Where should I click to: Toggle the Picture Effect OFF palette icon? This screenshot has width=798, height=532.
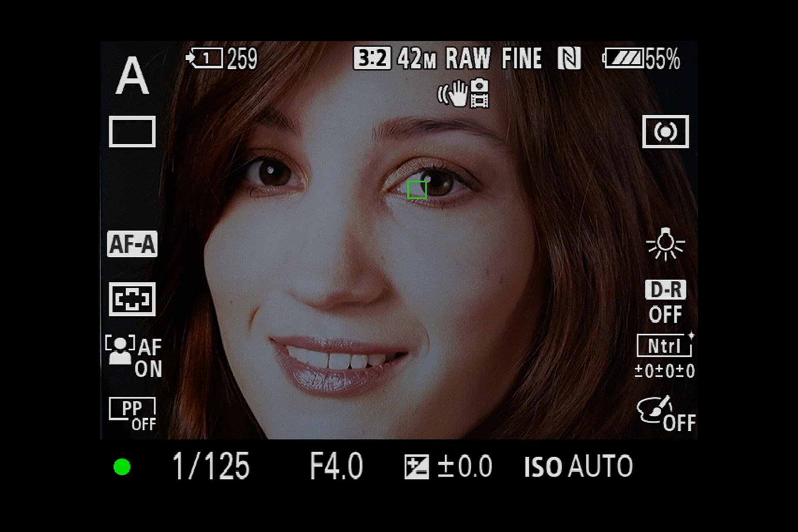pos(666,414)
